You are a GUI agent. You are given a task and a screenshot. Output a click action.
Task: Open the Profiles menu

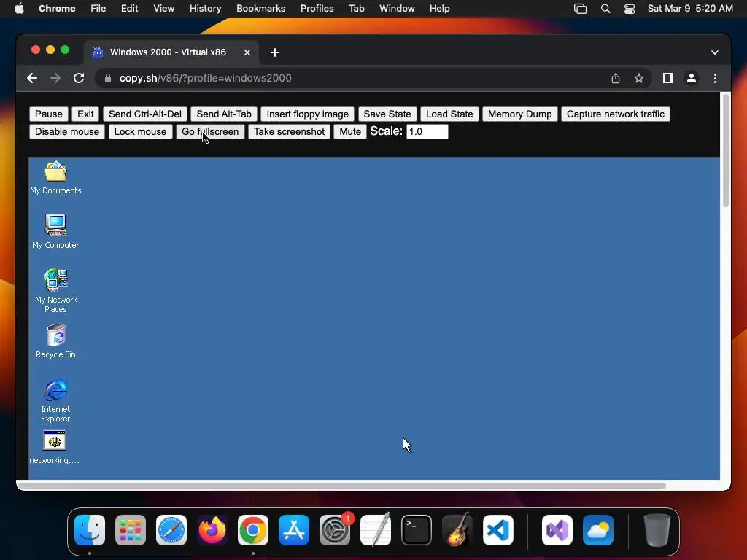pyautogui.click(x=317, y=9)
